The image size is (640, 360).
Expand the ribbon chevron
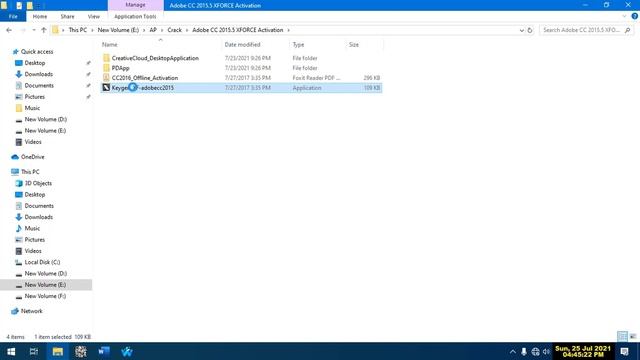coord(624,16)
